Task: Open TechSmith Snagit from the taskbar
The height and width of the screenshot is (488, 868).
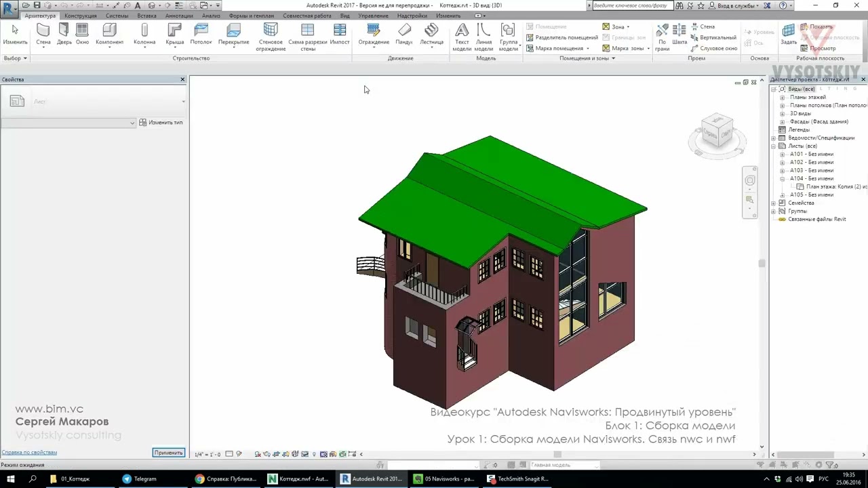Action: pyautogui.click(x=519, y=479)
